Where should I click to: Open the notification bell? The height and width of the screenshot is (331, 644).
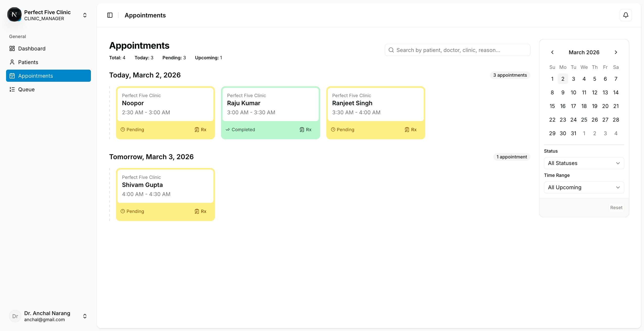coord(626,15)
